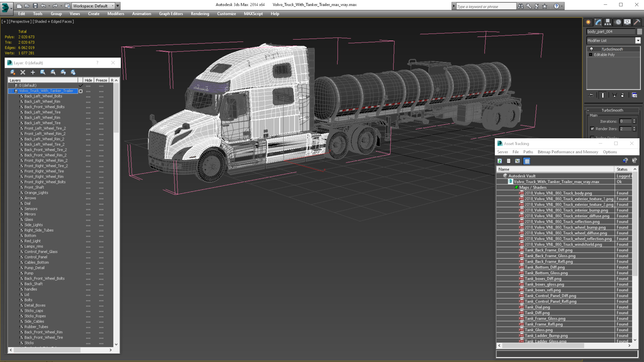Viewport: 644px width, 362px height.
Task: Click the Name column header in Asset Tracking
Action: tap(555, 169)
